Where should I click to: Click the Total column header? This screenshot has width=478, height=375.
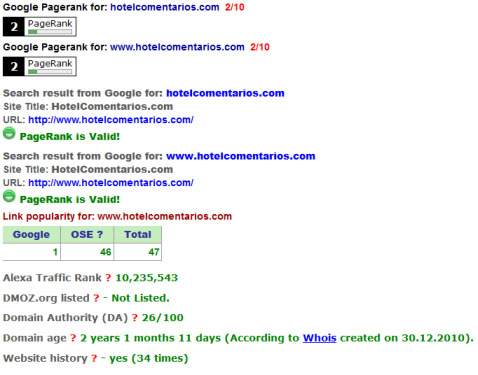(x=138, y=234)
